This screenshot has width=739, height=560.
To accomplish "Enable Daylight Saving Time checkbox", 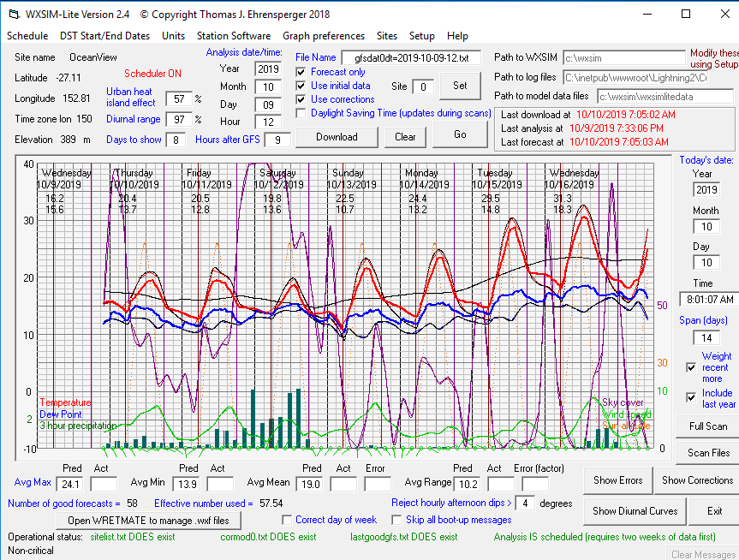I will [301, 113].
